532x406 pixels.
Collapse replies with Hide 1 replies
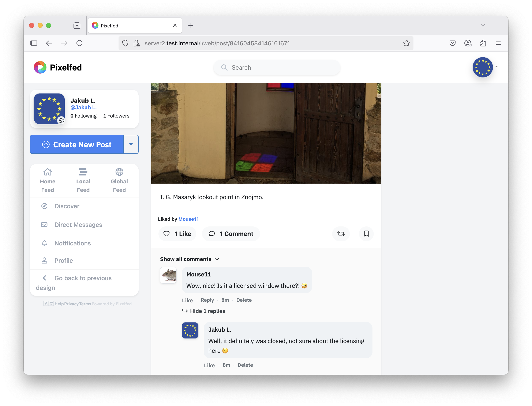point(207,311)
